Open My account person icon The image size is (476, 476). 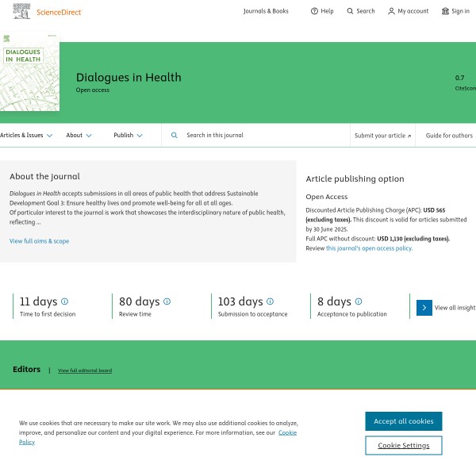pos(391,11)
